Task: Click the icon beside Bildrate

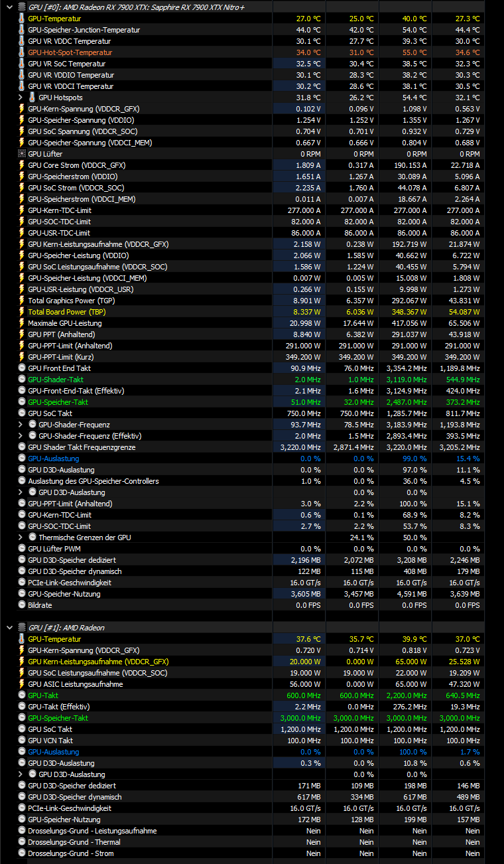Action: pos(21,605)
